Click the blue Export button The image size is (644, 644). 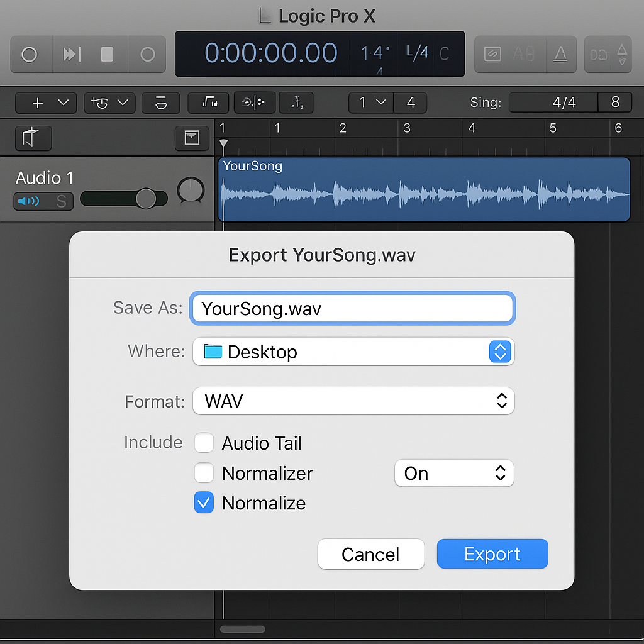(492, 553)
